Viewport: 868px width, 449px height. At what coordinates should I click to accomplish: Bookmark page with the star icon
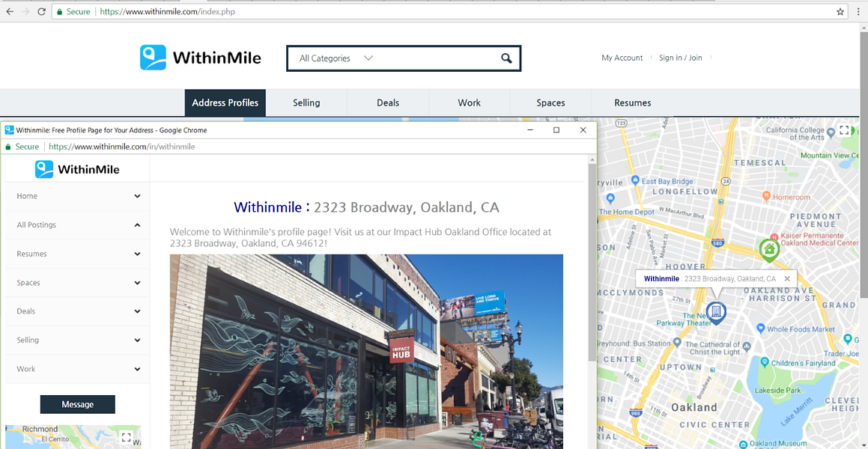pos(840,11)
